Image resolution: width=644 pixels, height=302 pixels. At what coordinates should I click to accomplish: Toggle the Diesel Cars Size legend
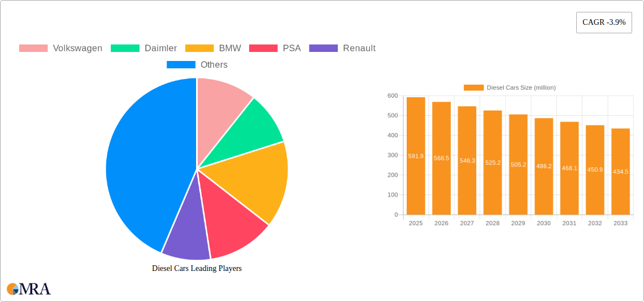pyautogui.click(x=510, y=87)
